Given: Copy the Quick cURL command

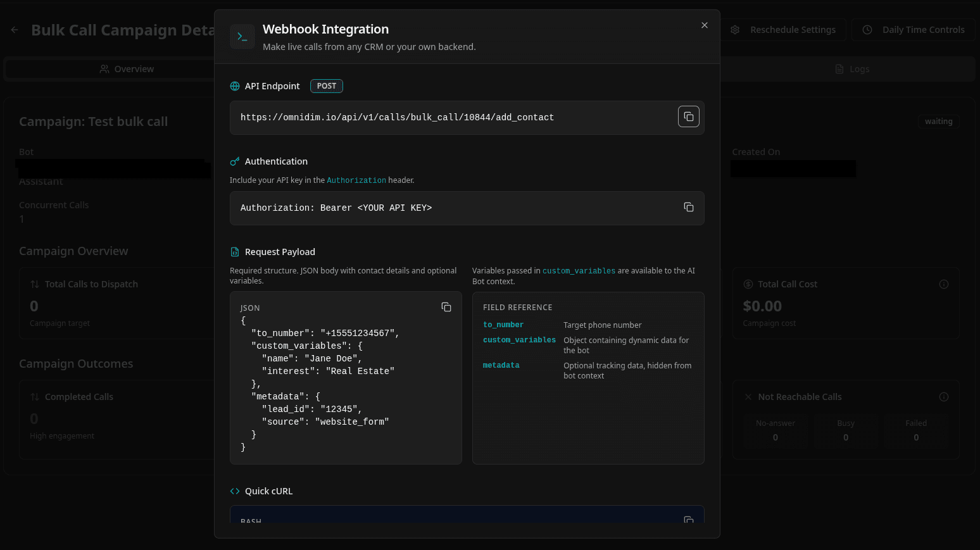Looking at the screenshot, I should 688,519.
